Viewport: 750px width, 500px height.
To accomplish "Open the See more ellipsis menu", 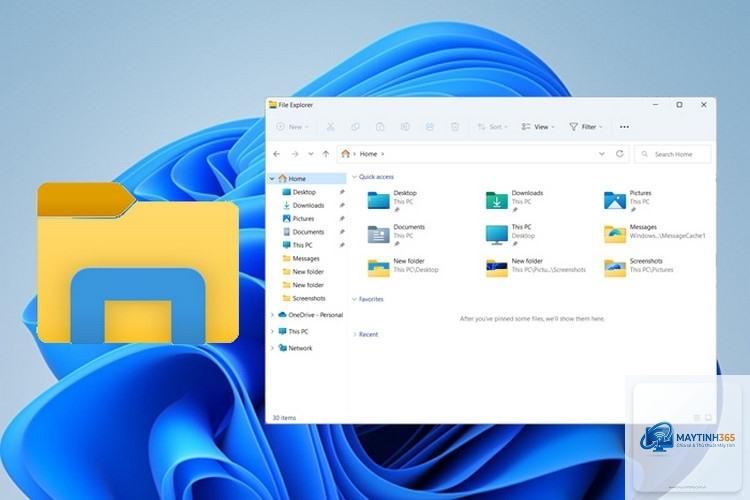I will tap(624, 127).
